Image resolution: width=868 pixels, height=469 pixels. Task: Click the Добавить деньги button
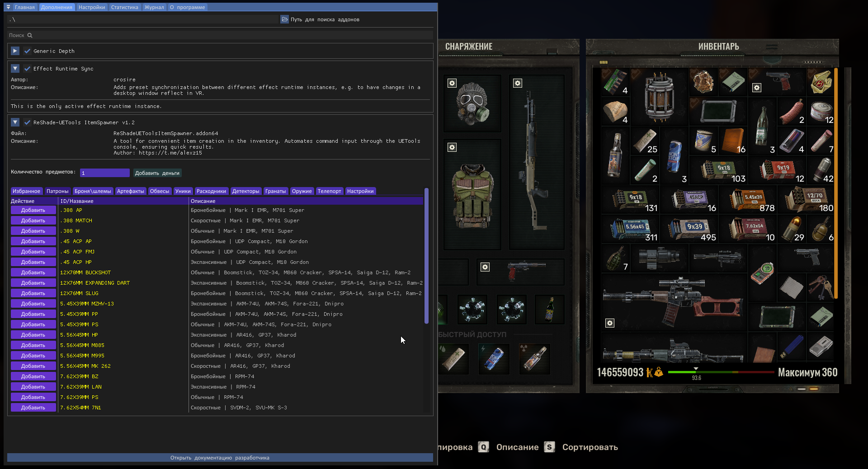coord(157,173)
